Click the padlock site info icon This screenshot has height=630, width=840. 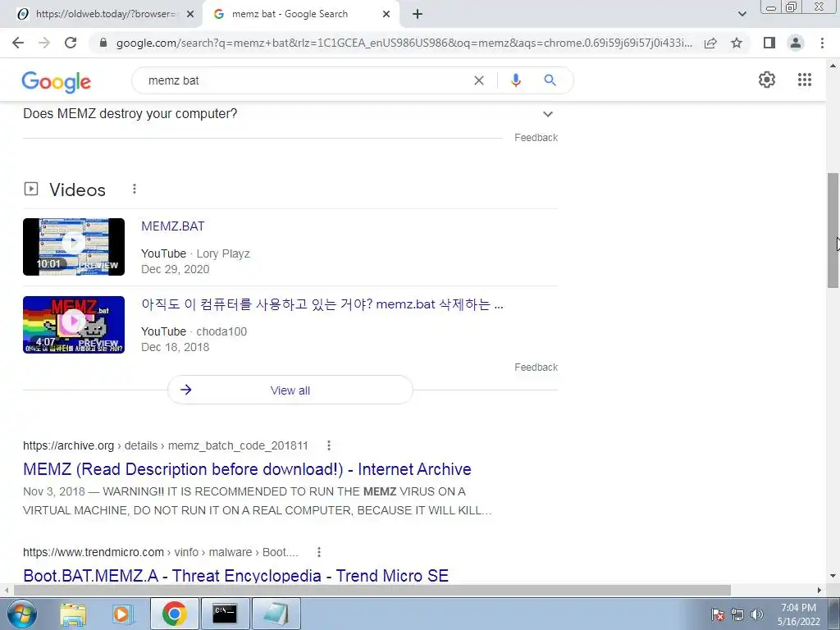[103, 43]
